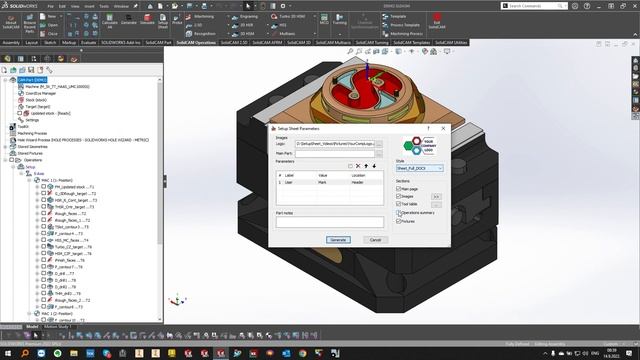Click the Main Part input field
Screen dimensions: 640x360
tap(334, 153)
